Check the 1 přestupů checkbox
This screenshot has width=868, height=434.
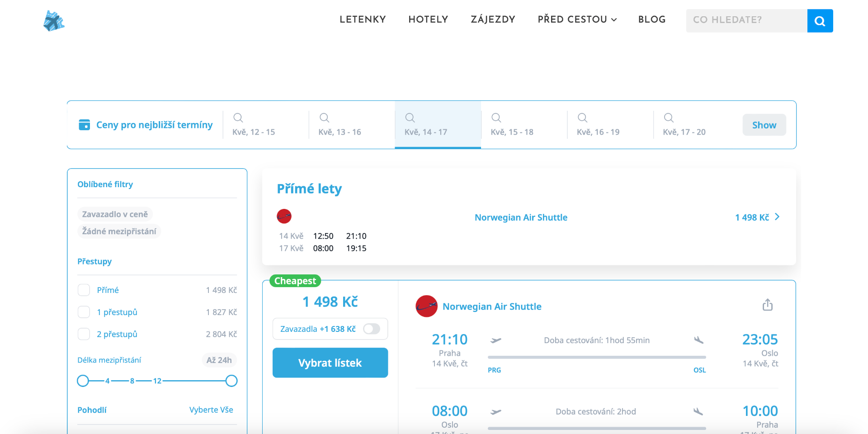84,312
